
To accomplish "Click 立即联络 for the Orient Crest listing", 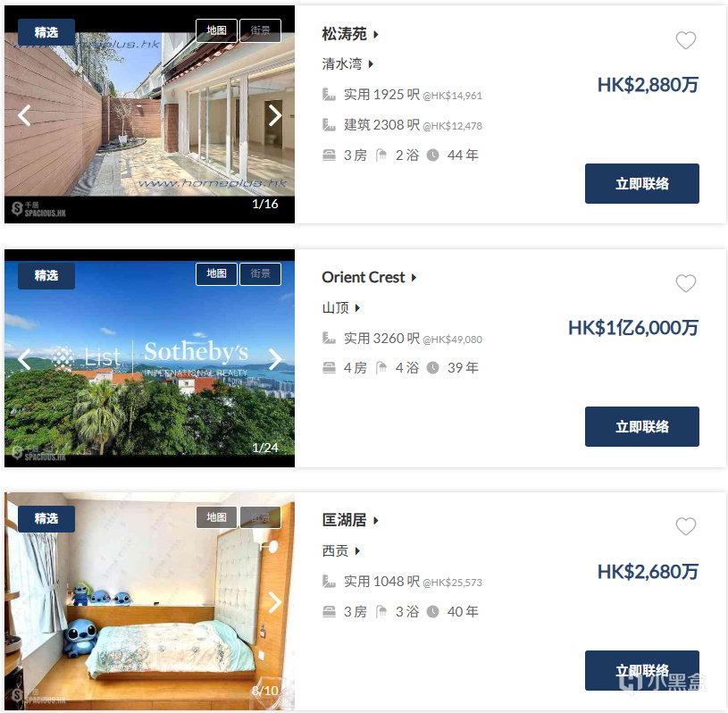I will tap(641, 426).
